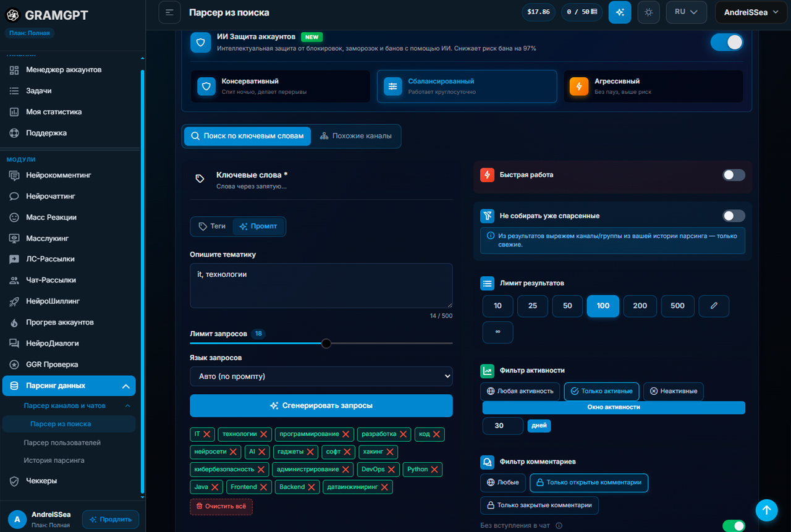Click the Очистить всё button

pos(221,507)
